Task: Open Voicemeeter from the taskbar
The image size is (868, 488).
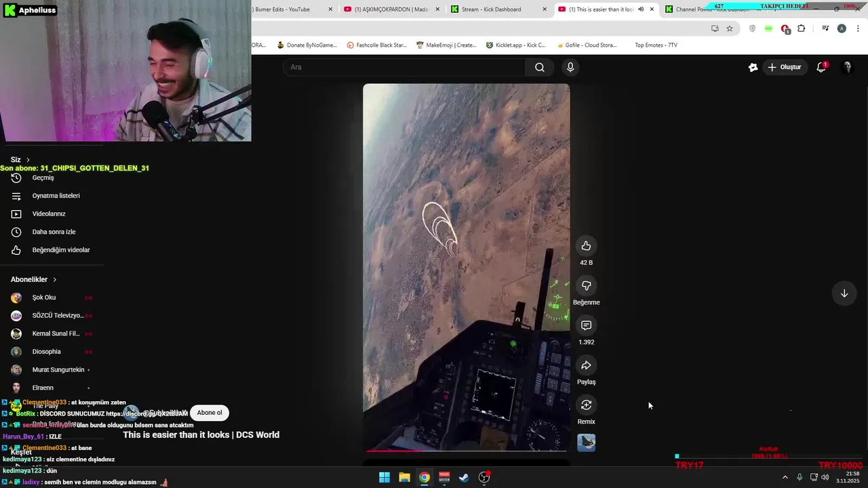Action: point(444,477)
